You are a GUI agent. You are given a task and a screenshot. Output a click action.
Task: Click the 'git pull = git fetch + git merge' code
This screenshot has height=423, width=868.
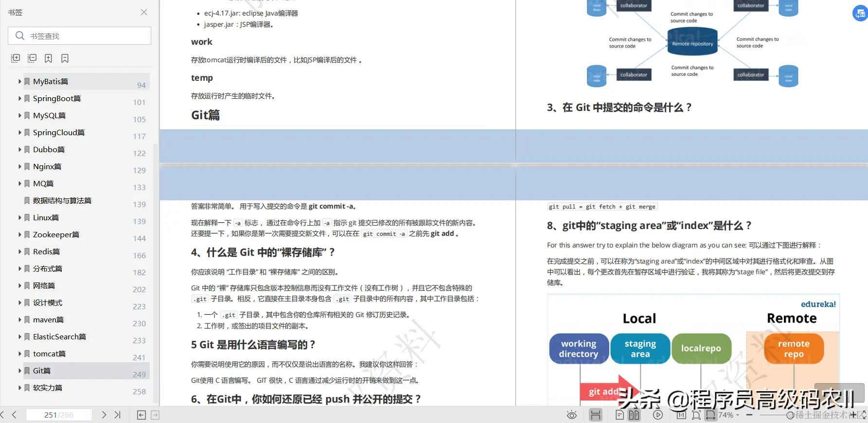[x=602, y=207]
